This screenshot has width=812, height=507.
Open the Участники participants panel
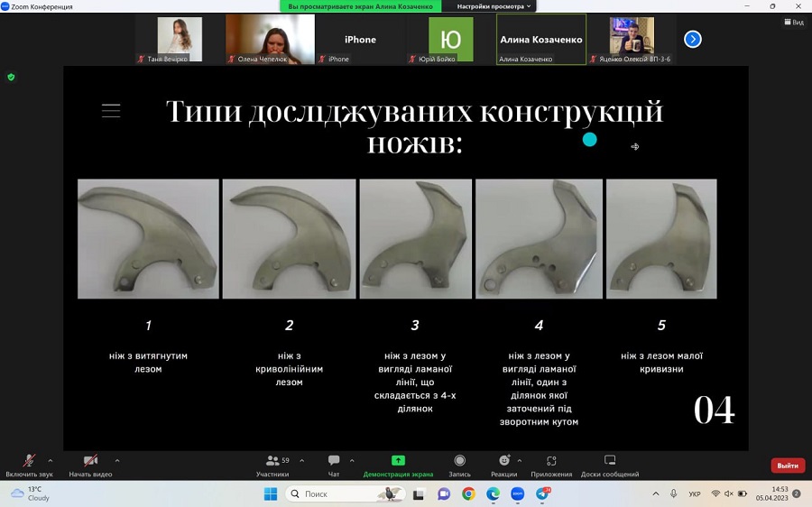[272, 465]
